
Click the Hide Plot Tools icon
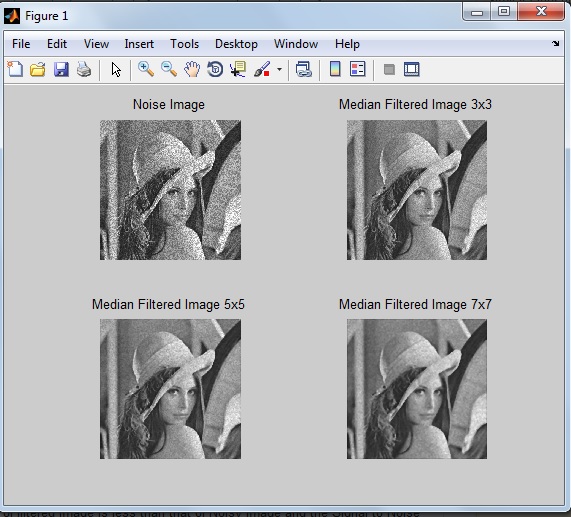click(x=389, y=69)
